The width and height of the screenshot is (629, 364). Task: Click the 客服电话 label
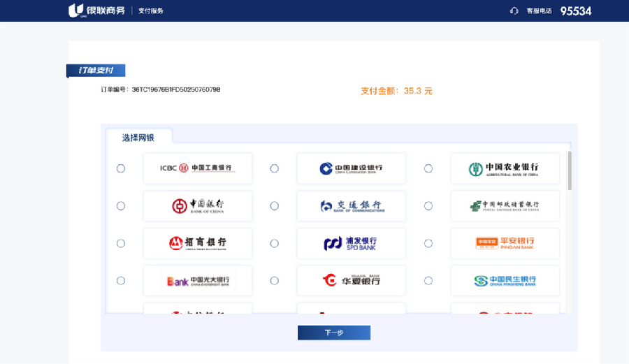click(539, 10)
